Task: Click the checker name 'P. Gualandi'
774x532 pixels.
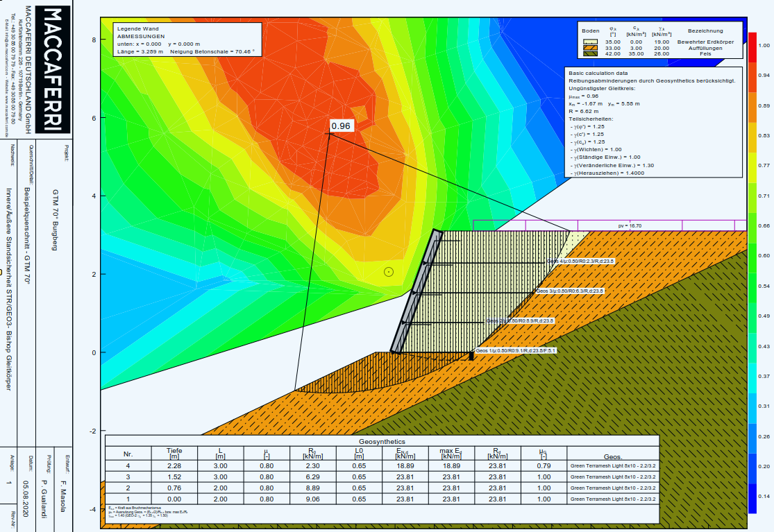Action: tap(44, 499)
